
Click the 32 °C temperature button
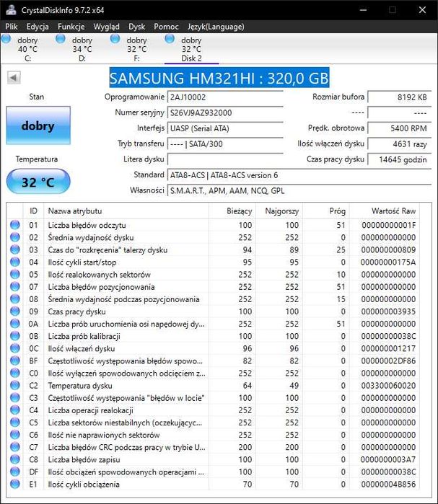coord(38,182)
